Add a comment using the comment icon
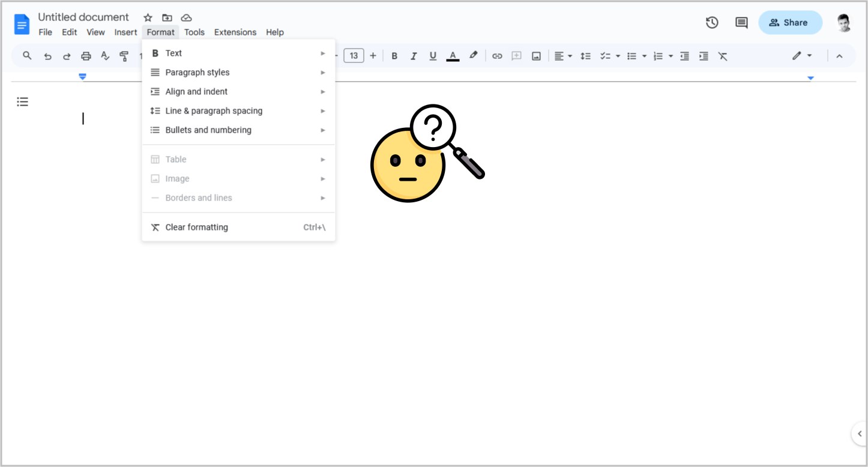The width and height of the screenshot is (868, 467). (516, 55)
